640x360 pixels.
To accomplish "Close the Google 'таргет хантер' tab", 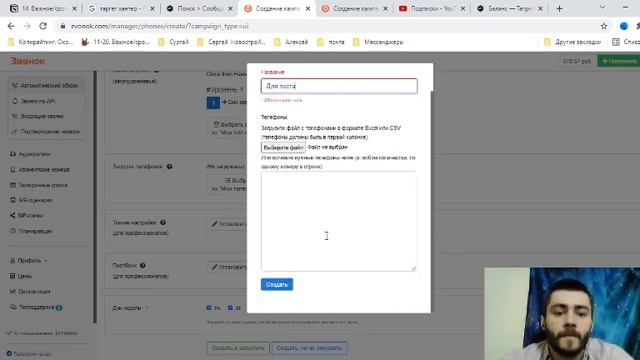I will (x=152, y=9).
